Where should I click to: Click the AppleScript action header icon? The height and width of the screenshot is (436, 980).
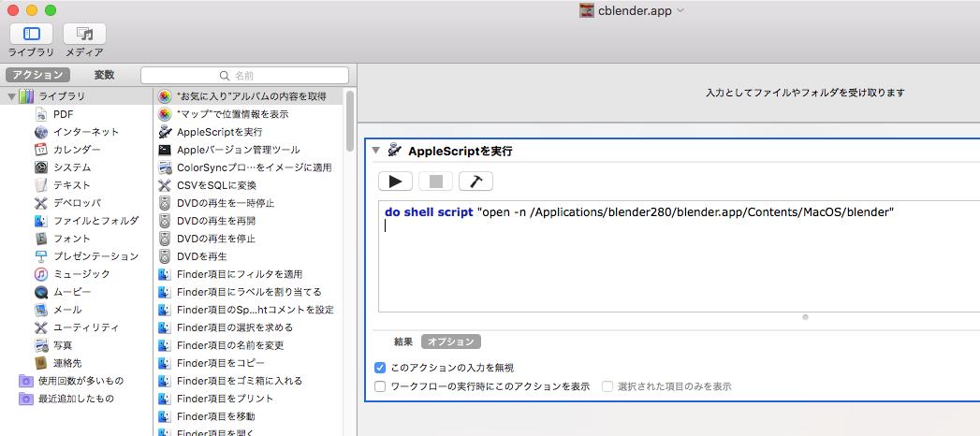coord(394,150)
